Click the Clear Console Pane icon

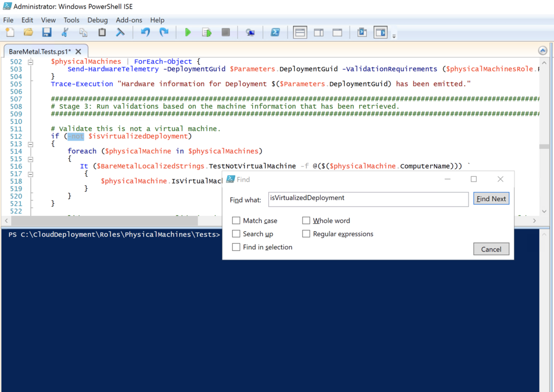pyautogui.click(x=120, y=32)
